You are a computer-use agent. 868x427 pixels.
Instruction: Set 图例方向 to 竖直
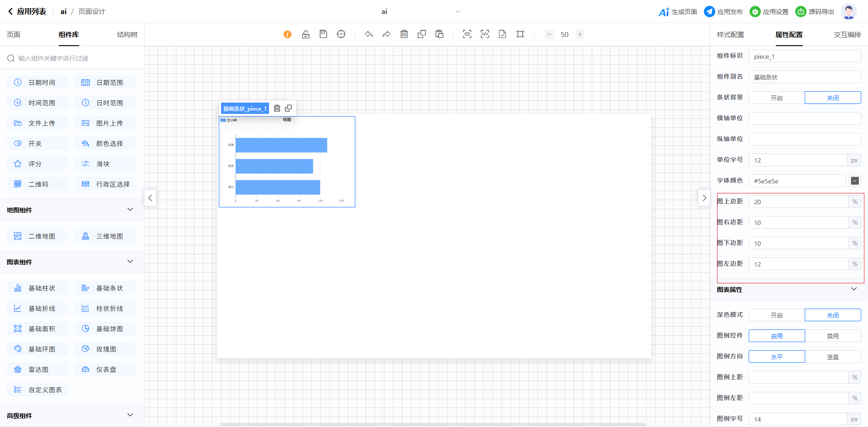click(x=832, y=357)
